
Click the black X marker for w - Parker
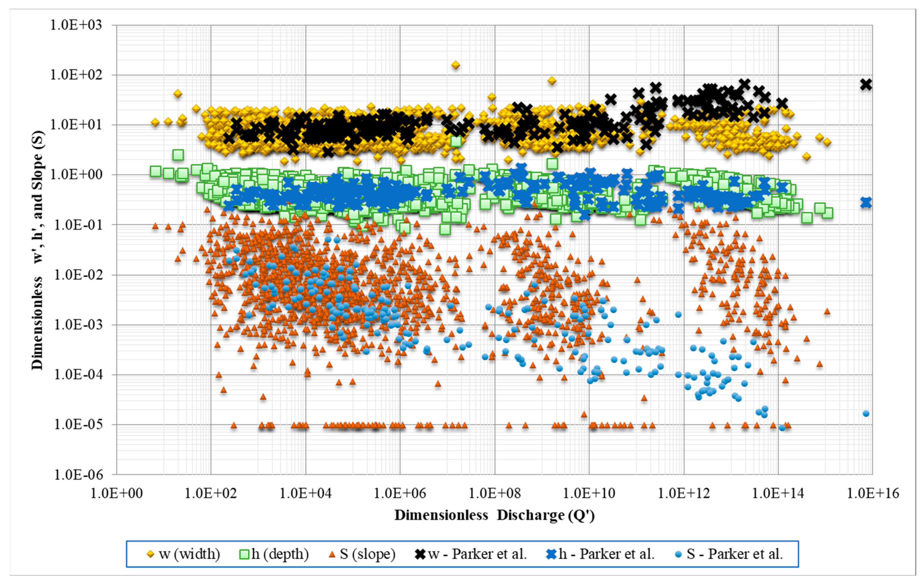[x=421, y=554]
